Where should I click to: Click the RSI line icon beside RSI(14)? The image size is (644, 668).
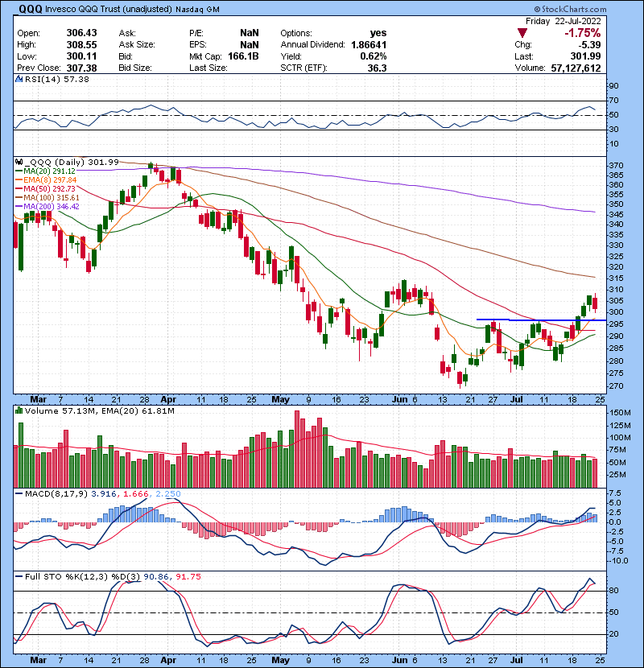coord(19,79)
